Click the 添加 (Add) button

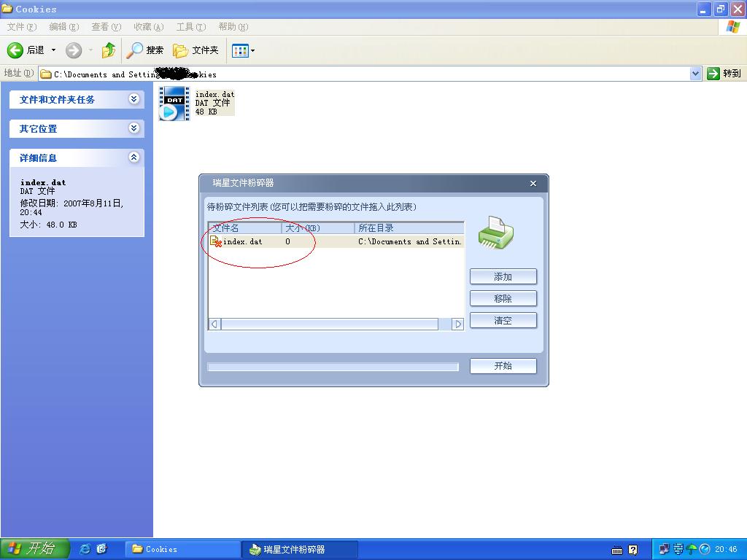coord(503,276)
